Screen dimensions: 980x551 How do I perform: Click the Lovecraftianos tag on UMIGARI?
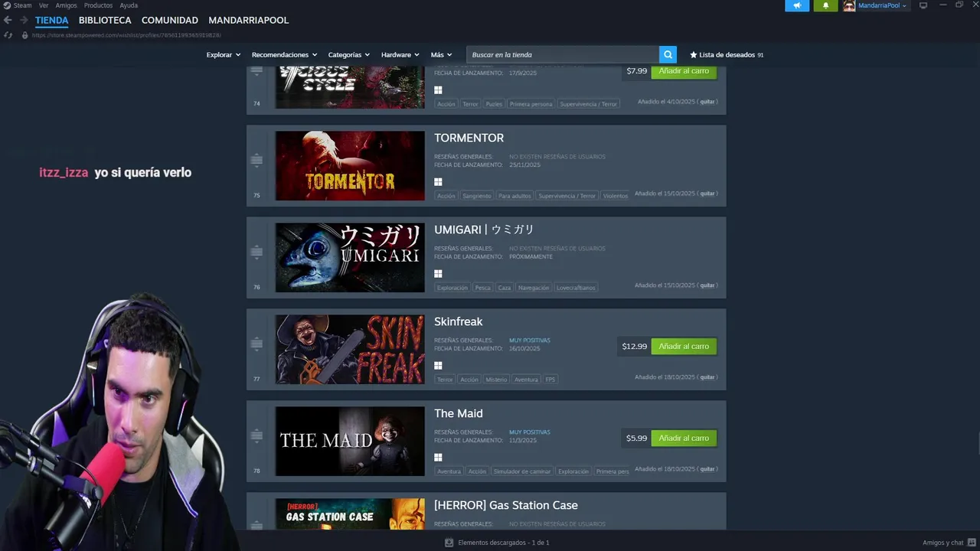(x=576, y=288)
